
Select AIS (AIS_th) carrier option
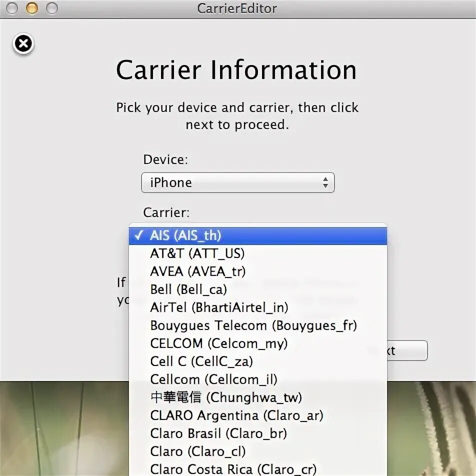[257, 236]
